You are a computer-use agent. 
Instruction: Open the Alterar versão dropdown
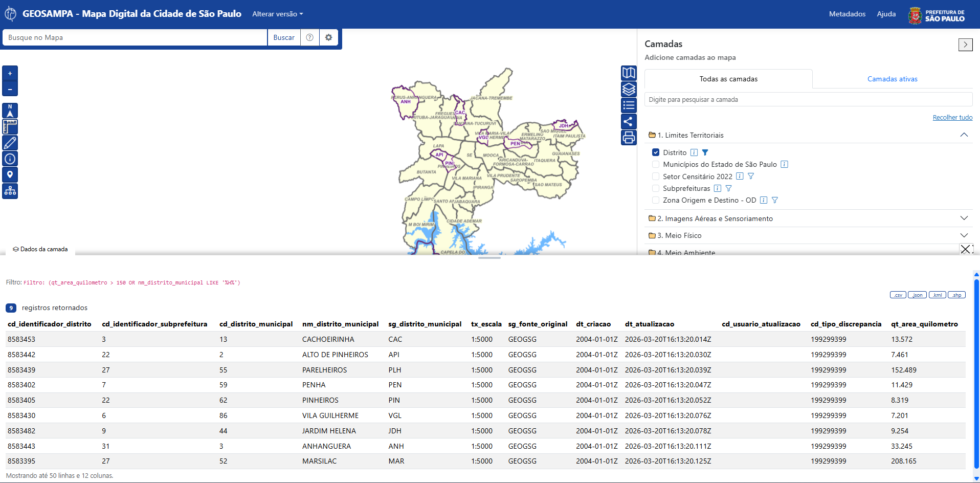pyautogui.click(x=277, y=14)
